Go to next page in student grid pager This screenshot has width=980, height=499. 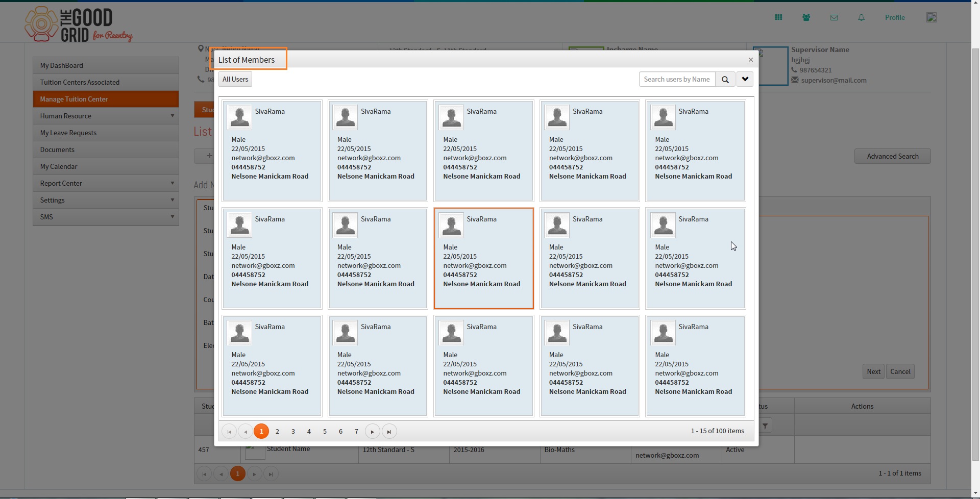coord(254,474)
